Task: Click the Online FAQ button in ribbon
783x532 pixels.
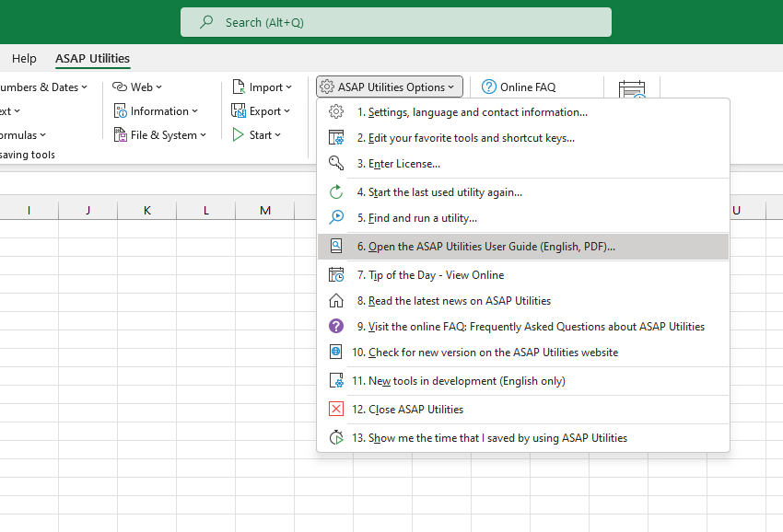Action: click(519, 87)
